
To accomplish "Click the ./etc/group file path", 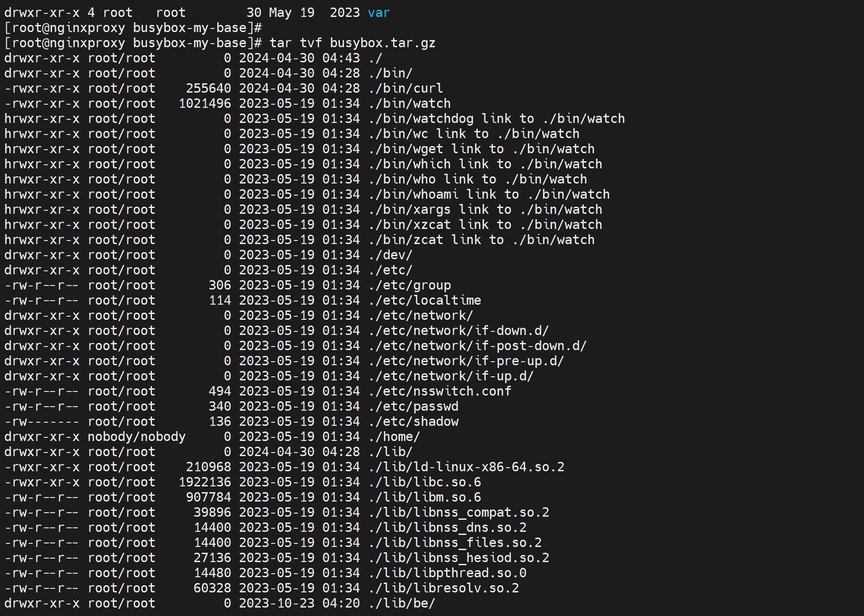I will pyautogui.click(x=410, y=286).
